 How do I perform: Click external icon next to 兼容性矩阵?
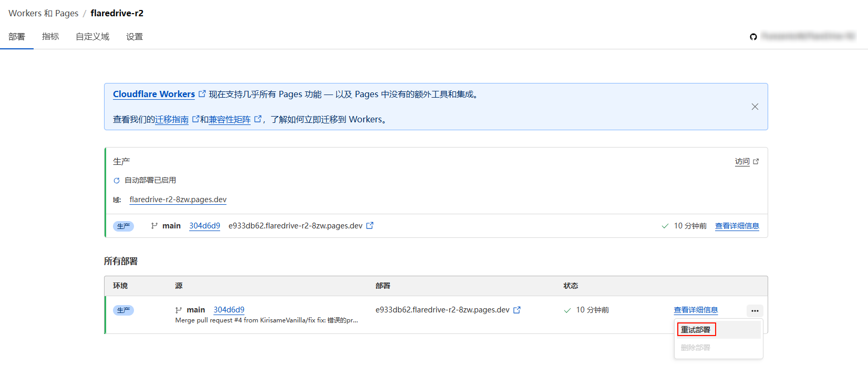257,119
